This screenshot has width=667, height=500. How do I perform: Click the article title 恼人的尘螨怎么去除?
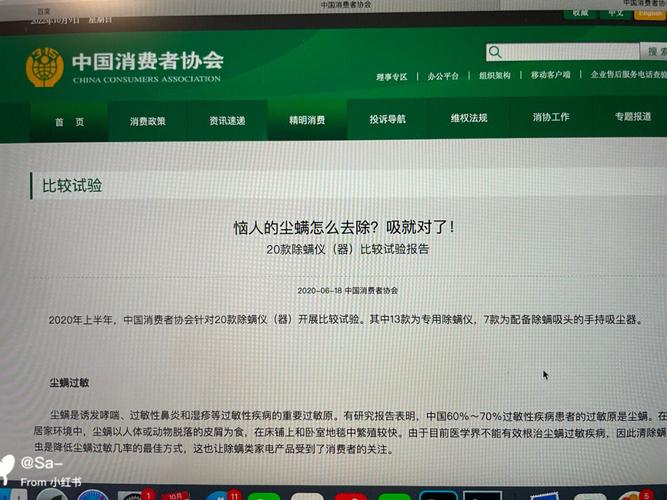point(344,227)
